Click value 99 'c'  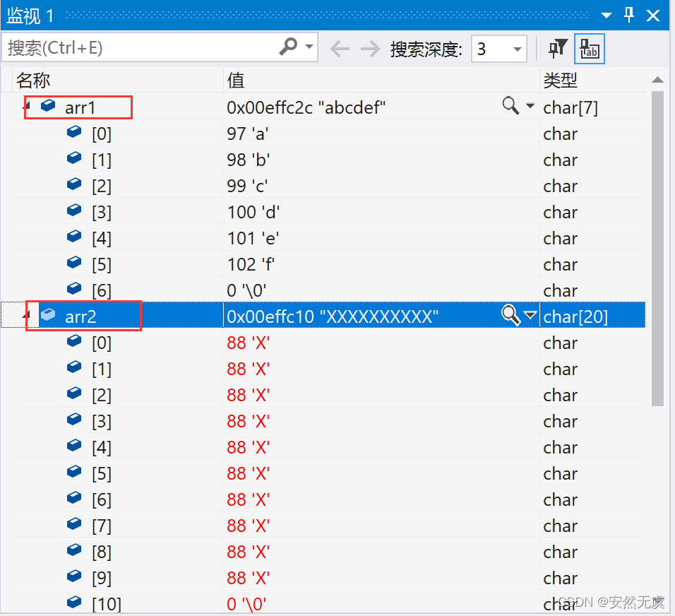(247, 186)
